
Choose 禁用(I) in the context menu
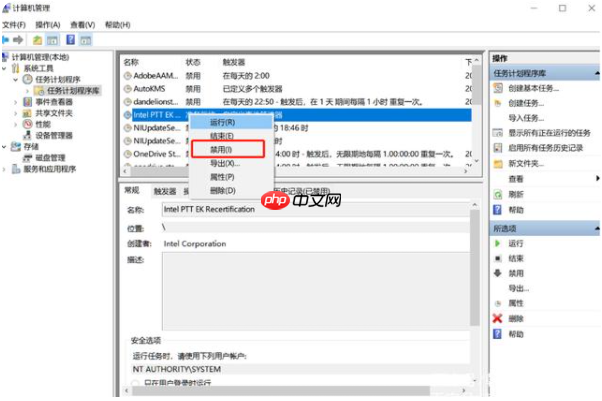[x=221, y=149]
